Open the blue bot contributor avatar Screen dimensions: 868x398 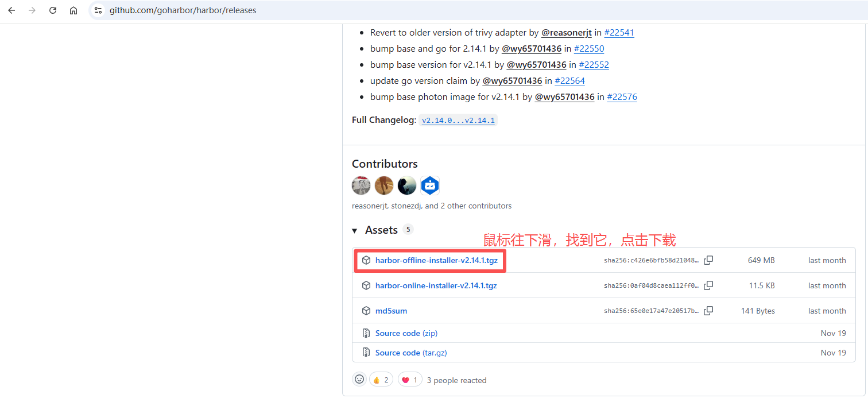430,186
